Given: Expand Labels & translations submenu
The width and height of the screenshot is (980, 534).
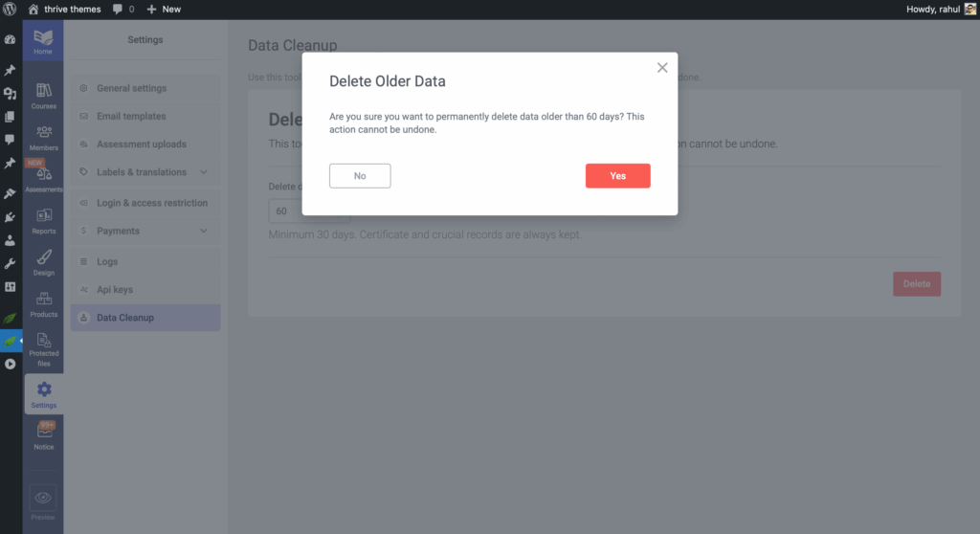Looking at the screenshot, I should click(205, 172).
